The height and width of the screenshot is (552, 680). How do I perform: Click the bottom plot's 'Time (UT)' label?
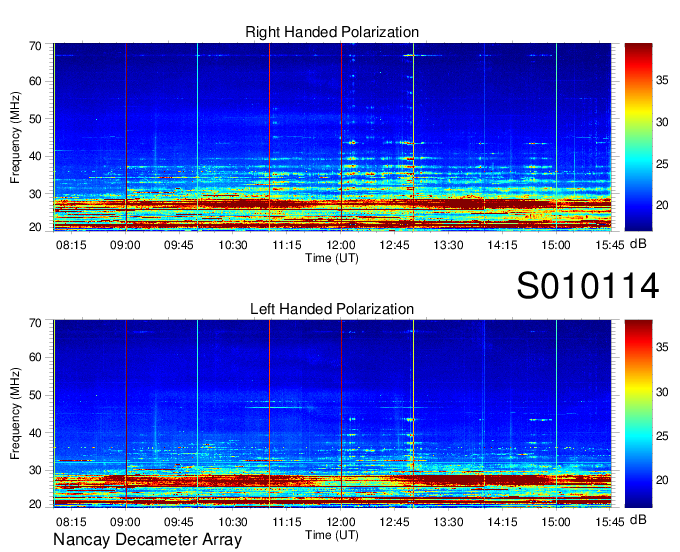332,535
